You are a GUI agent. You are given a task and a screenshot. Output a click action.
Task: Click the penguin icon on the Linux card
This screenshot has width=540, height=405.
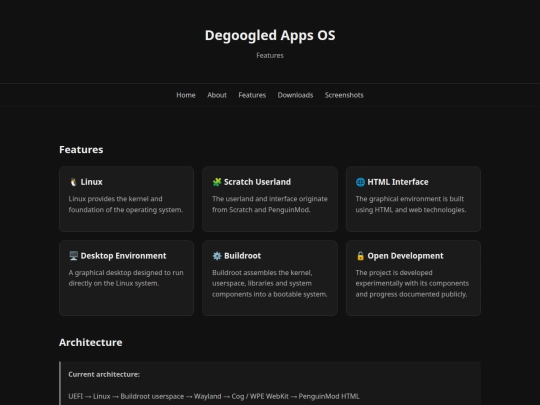pyautogui.click(x=73, y=182)
